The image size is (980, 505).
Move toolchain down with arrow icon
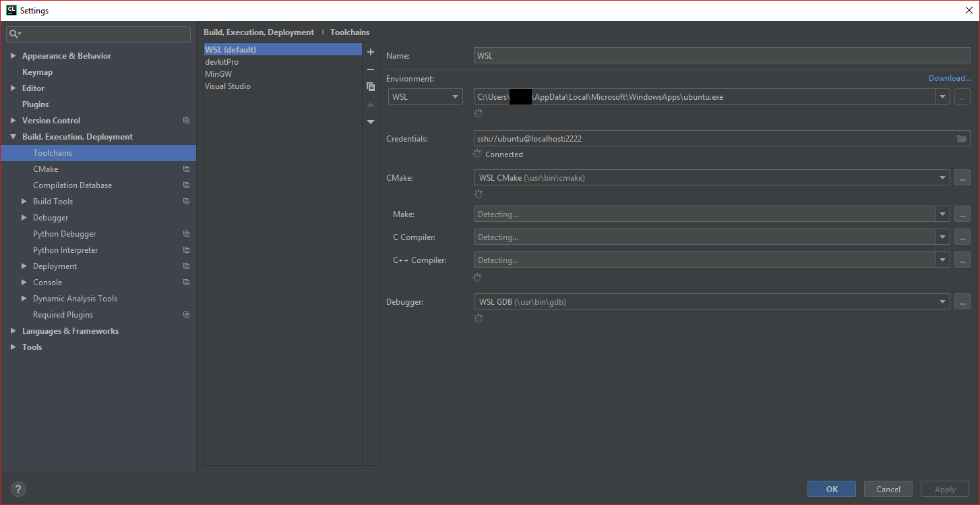(370, 122)
